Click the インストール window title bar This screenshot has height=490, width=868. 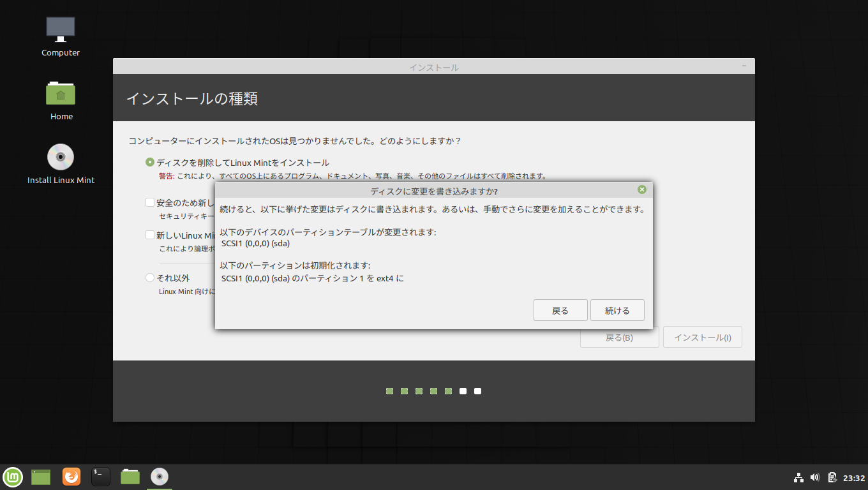click(x=434, y=67)
